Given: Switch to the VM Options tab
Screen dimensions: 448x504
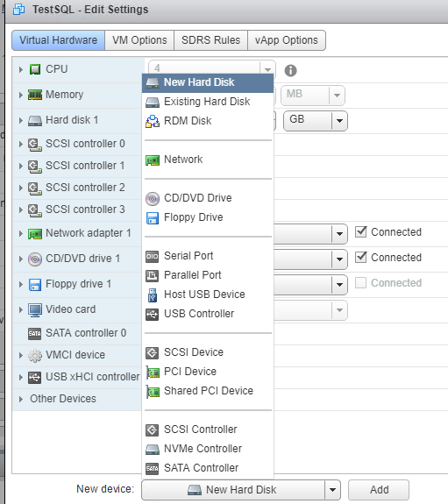Looking at the screenshot, I should tap(139, 40).
